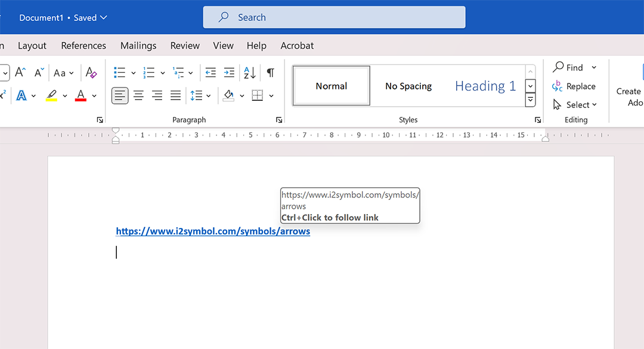Expand the Find dropdown arrow

[594, 67]
